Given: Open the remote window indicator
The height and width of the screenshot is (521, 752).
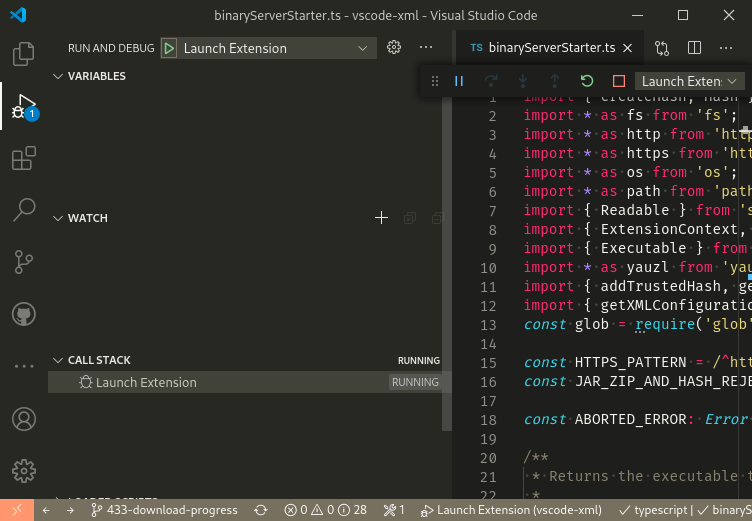Looking at the screenshot, I should tap(17, 510).
